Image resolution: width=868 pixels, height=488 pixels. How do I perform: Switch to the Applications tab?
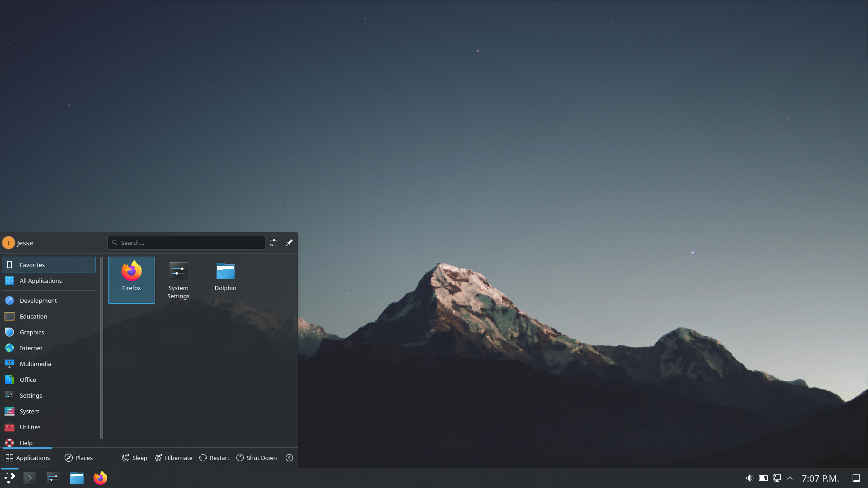coord(28,458)
